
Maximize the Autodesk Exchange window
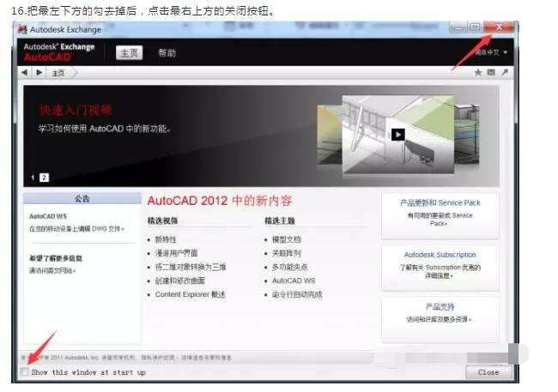click(475, 27)
